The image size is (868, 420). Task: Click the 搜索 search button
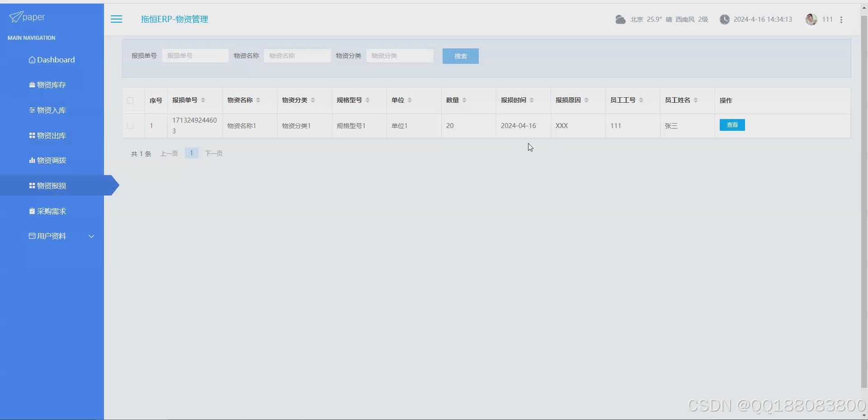(x=460, y=56)
